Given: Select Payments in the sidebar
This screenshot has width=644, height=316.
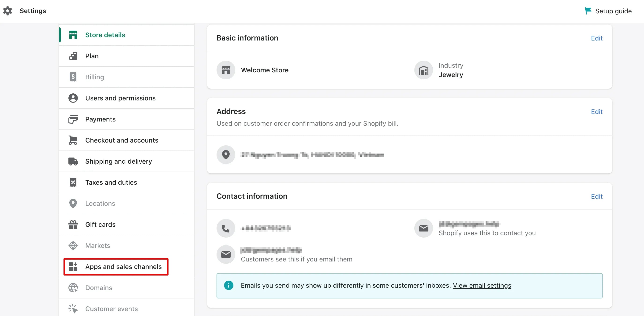Looking at the screenshot, I should coord(127,119).
